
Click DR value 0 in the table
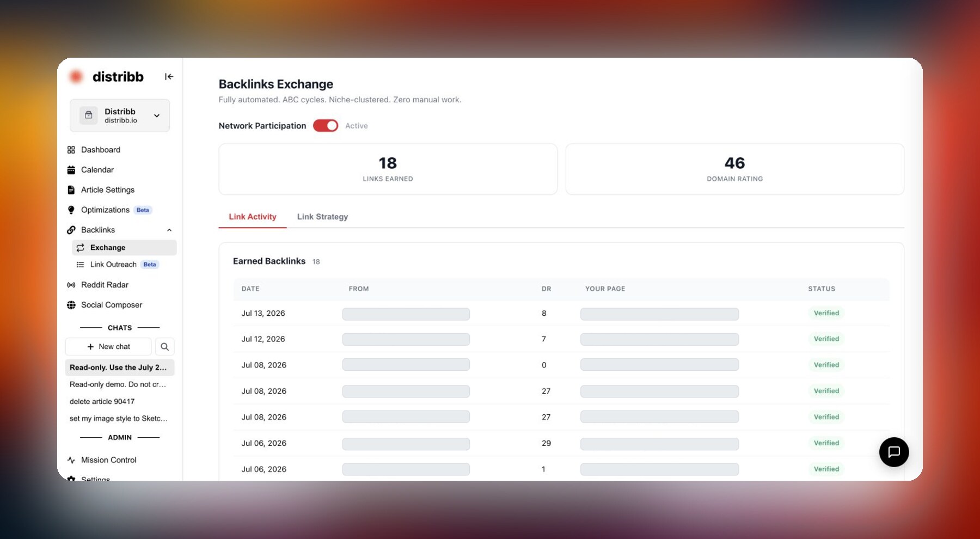click(x=544, y=365)
